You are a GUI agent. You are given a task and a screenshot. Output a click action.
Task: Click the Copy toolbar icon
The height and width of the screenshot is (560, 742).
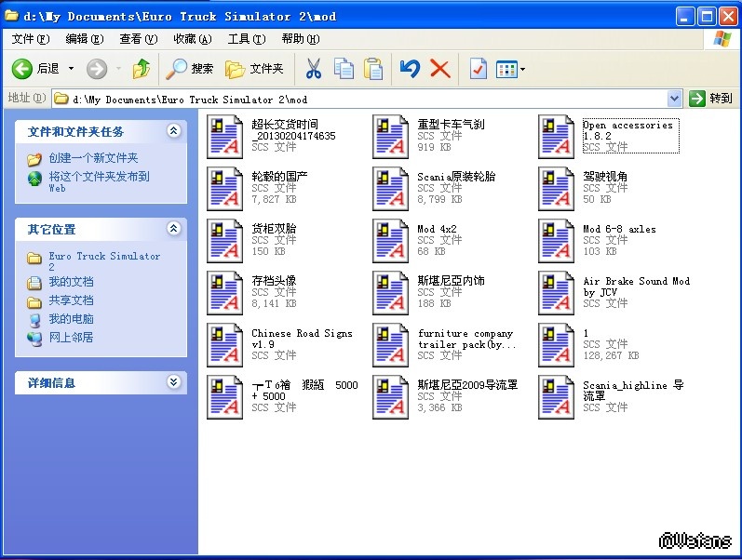click(x=344, y=68)
